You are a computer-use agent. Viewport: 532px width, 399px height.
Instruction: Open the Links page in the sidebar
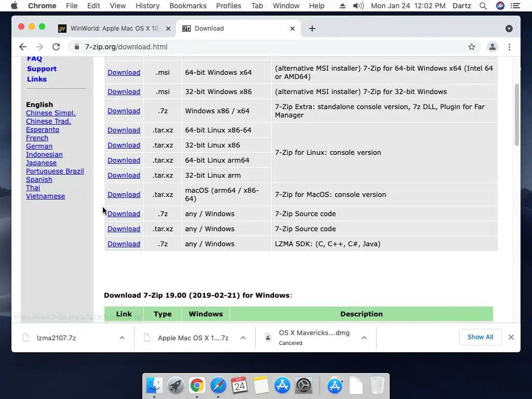click(37, 79)
